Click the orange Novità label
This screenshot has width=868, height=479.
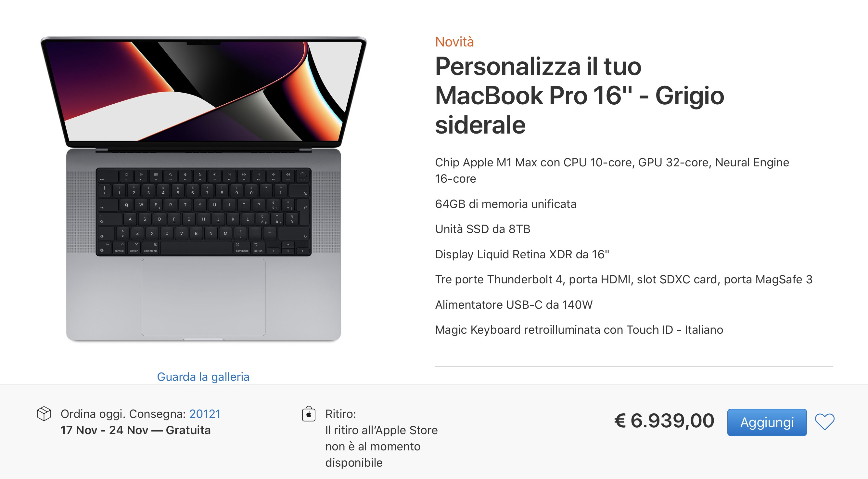click(454, 42)
